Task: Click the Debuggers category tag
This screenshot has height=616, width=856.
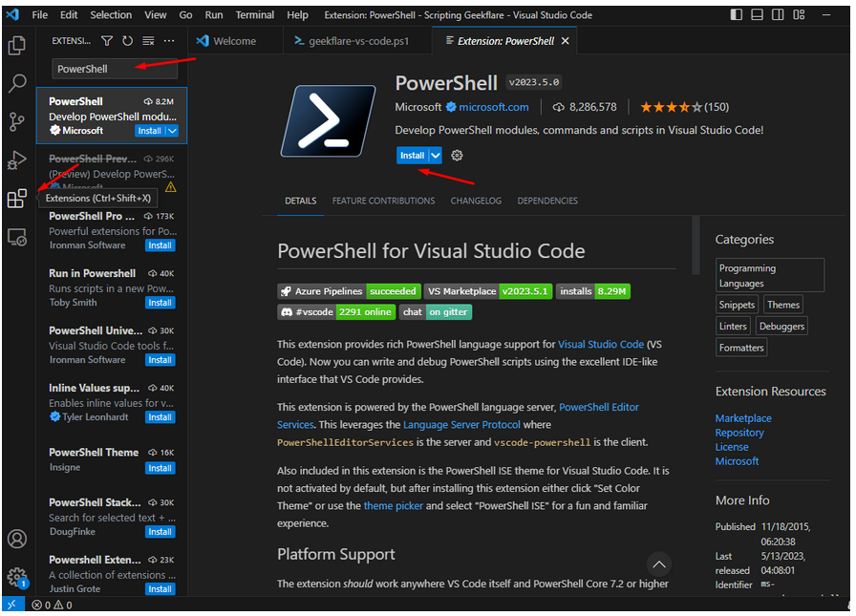Action: point(781,327)
